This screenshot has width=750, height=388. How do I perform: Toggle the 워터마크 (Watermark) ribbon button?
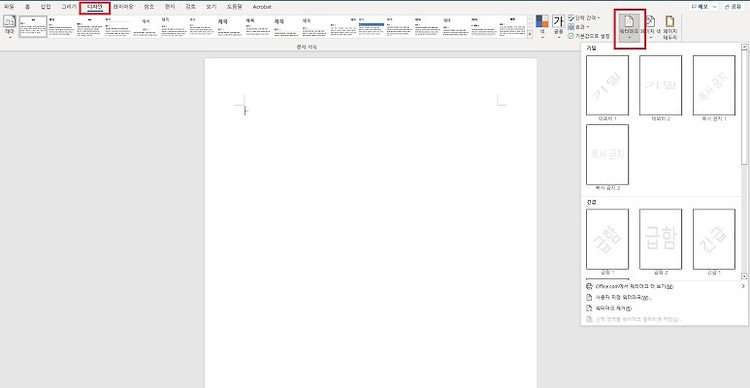(x=629, y=28)
